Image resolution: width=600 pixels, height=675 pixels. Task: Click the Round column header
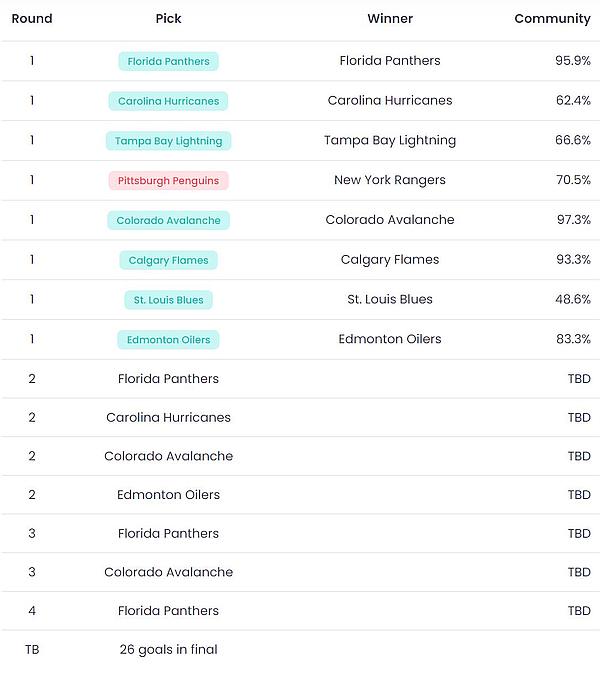click(x=32, y=19)
